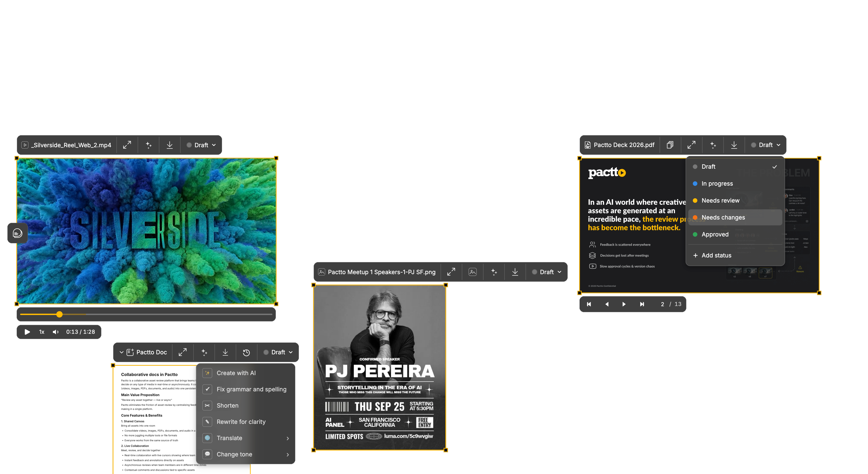Click the video file icon beside _Silverside_Reel_Web_2.mp4
Screen dimensions: 868x474
(25, 145)
